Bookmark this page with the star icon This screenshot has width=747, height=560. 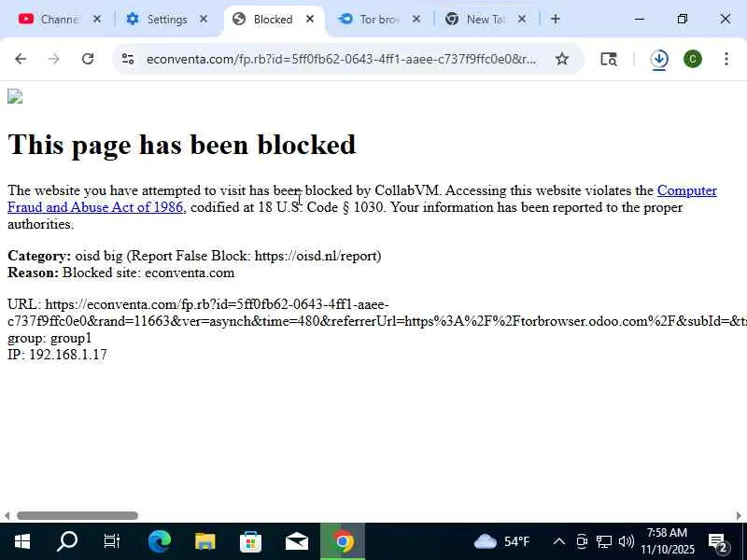click(x=562, y=59)
